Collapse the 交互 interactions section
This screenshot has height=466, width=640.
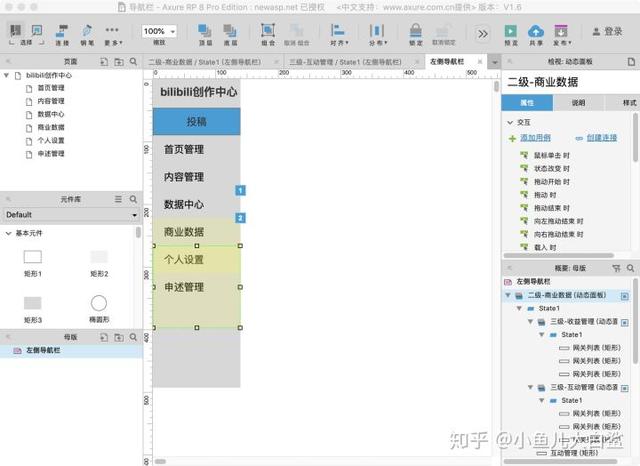click(510, 122)
